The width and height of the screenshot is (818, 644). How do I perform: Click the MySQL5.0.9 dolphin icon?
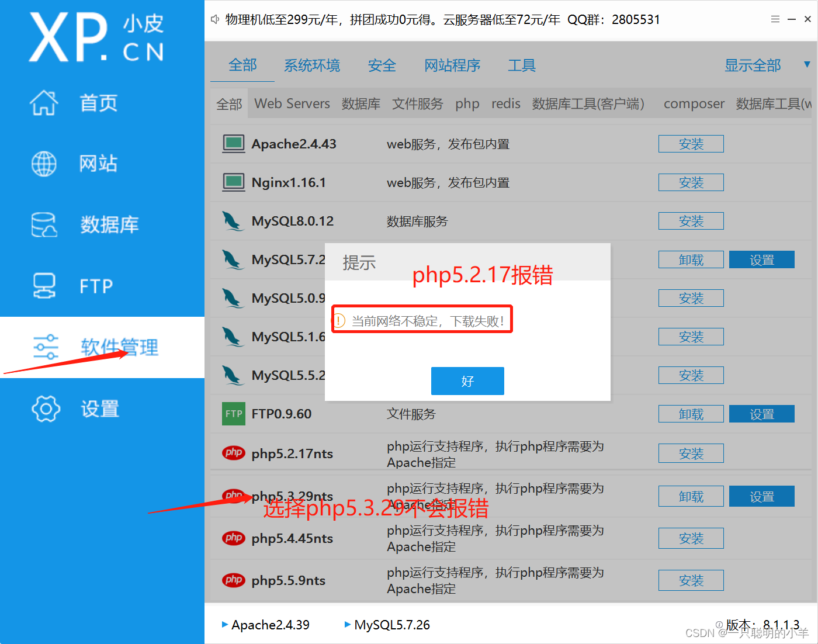[x=233, y=298]
